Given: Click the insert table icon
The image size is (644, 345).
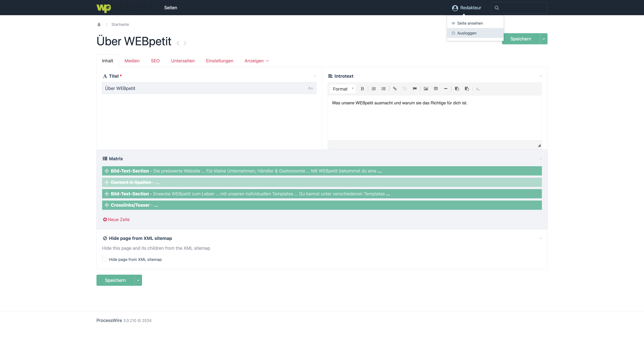Looking at the screenshot, I should pos(436,89).
